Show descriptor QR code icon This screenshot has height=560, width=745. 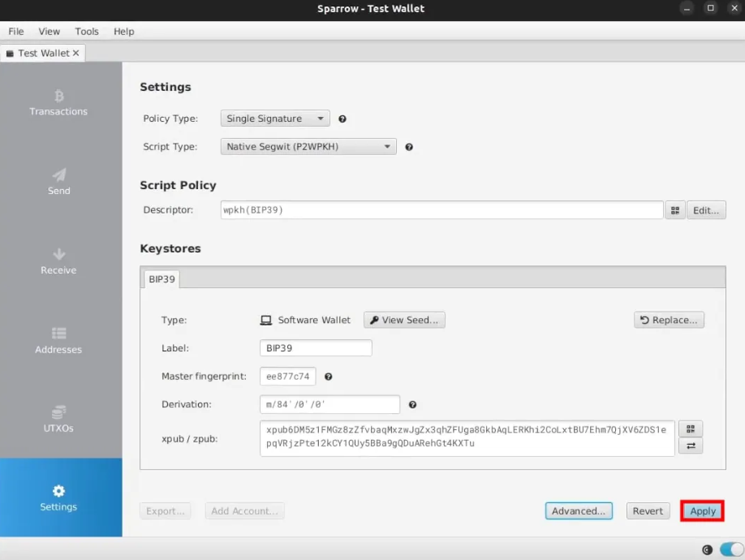[x=674, y=210]
